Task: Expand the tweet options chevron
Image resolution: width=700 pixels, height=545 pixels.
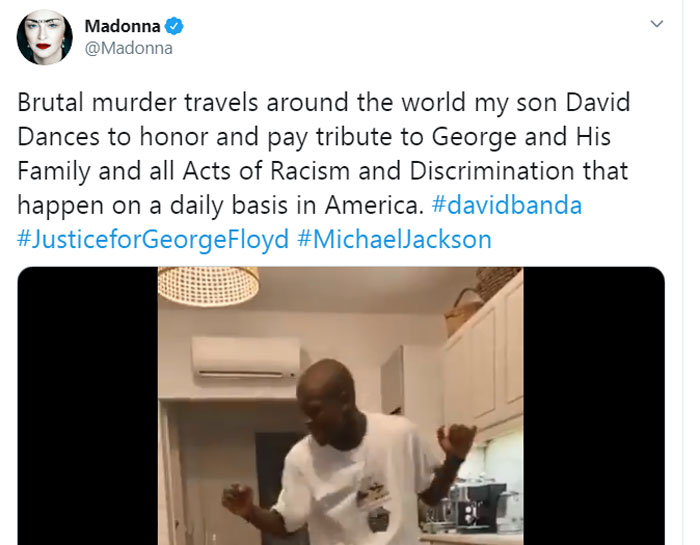Action: tap(657, 24)
